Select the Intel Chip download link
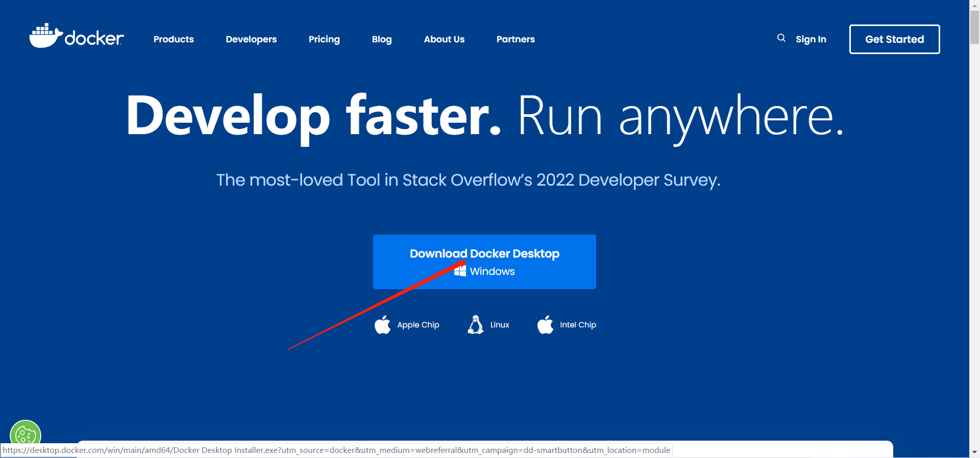Screen dimensions: 980x458 578,325
